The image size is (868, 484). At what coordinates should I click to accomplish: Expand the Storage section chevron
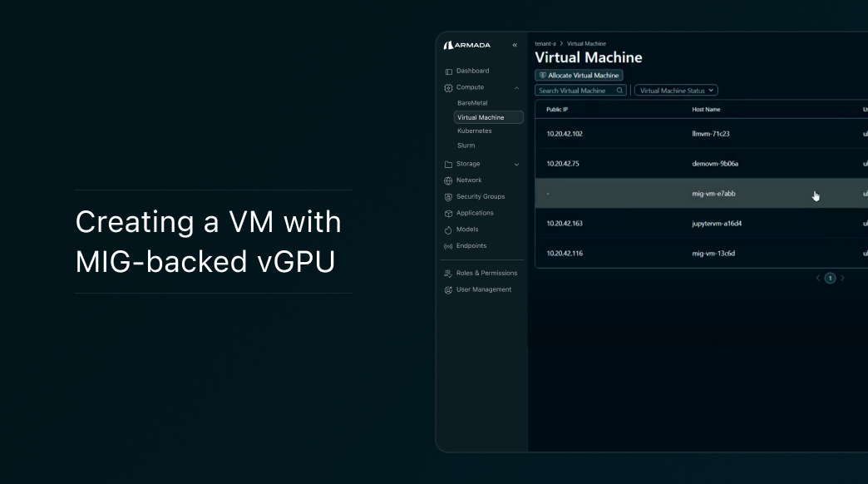(x=516, y=165)
